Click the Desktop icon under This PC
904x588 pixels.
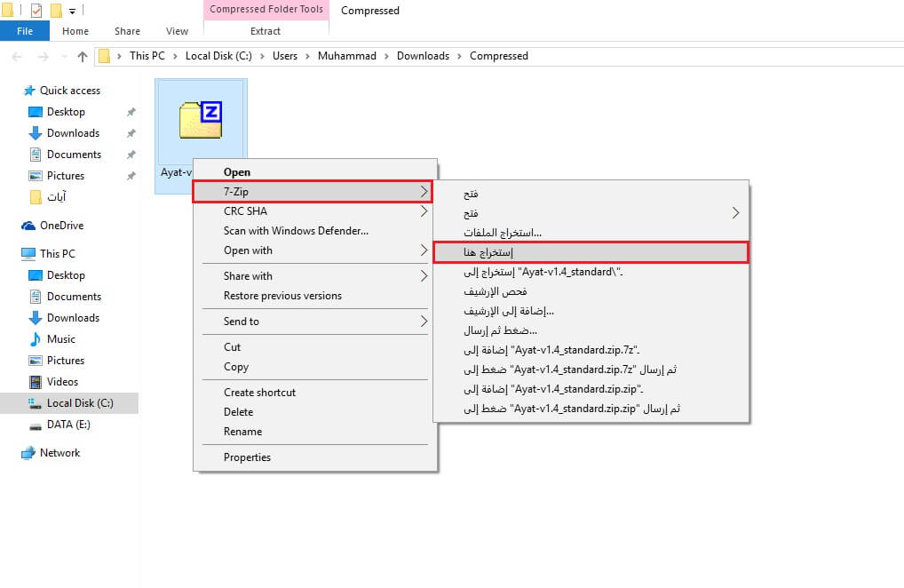pos(36,275)
